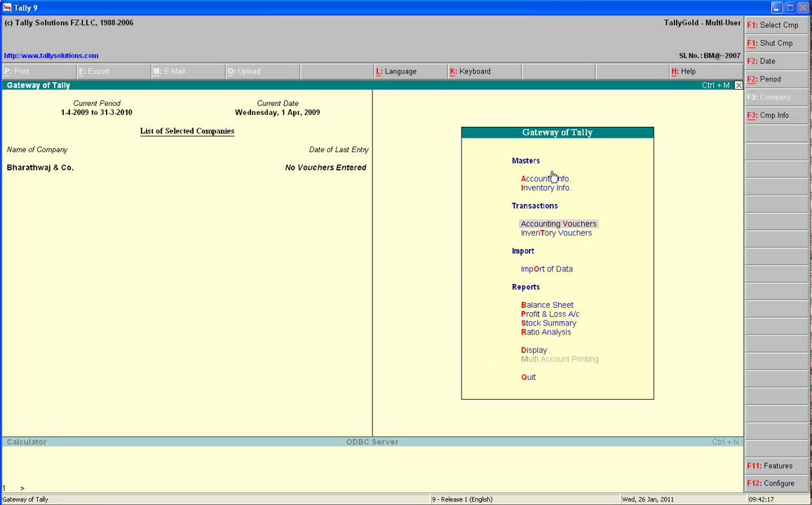Click the Ctrl + N calculator shortcut label
Viewport: 812px width, 505px height.
tap(726, 442)
